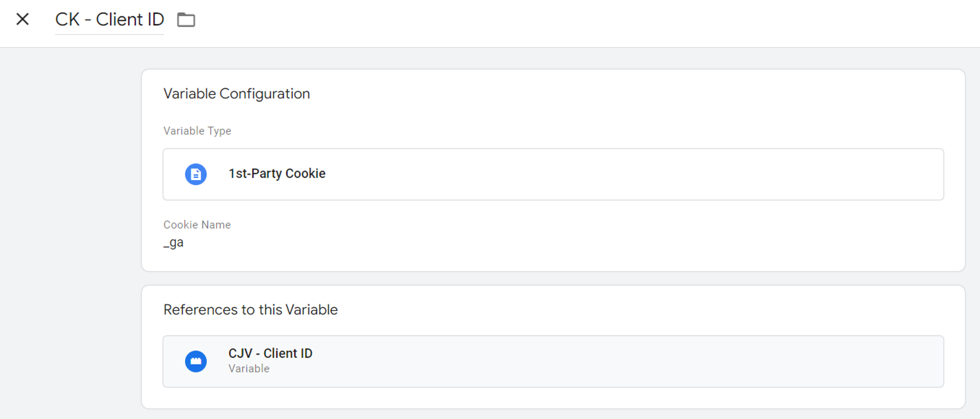Click the Variable Type label
Screen dimensions: 980x419
coord(198,130)
